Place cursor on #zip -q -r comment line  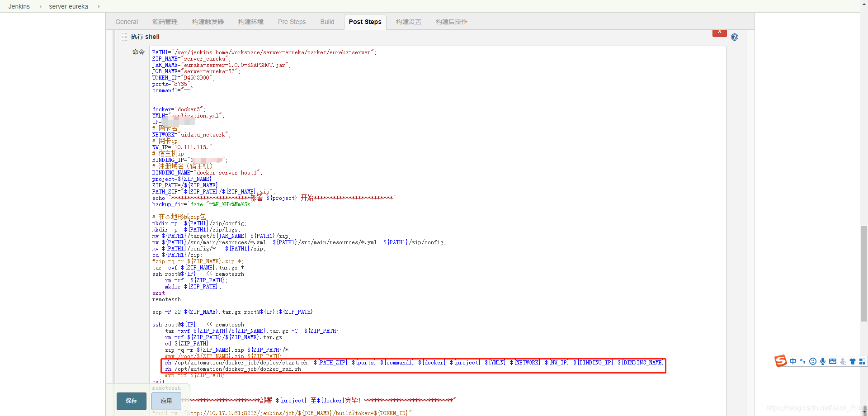click(x=198, y=261)
